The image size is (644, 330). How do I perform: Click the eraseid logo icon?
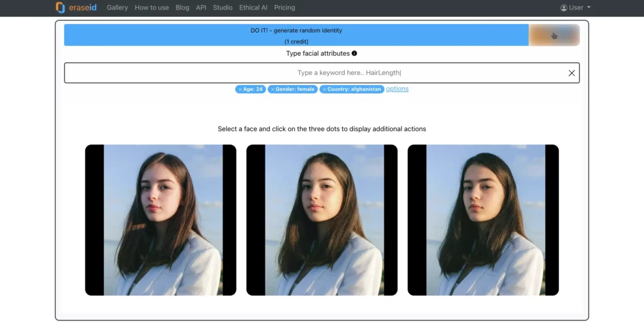coord(60,8)
